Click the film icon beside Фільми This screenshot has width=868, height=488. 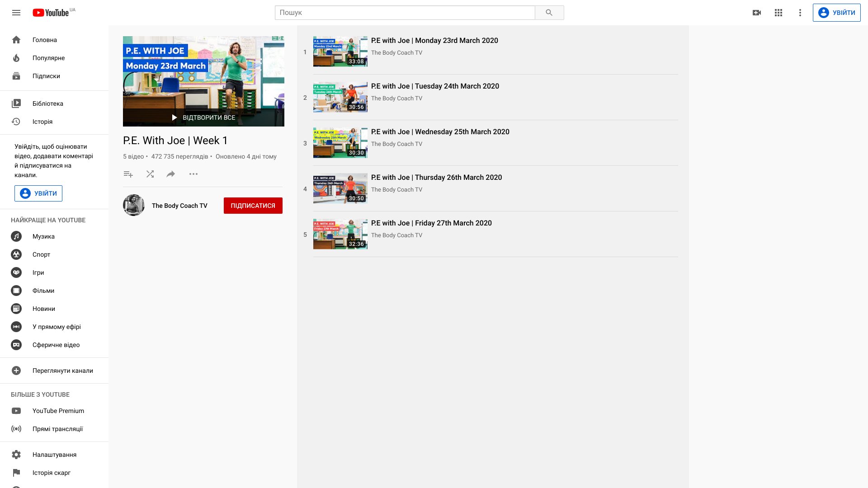16,291
